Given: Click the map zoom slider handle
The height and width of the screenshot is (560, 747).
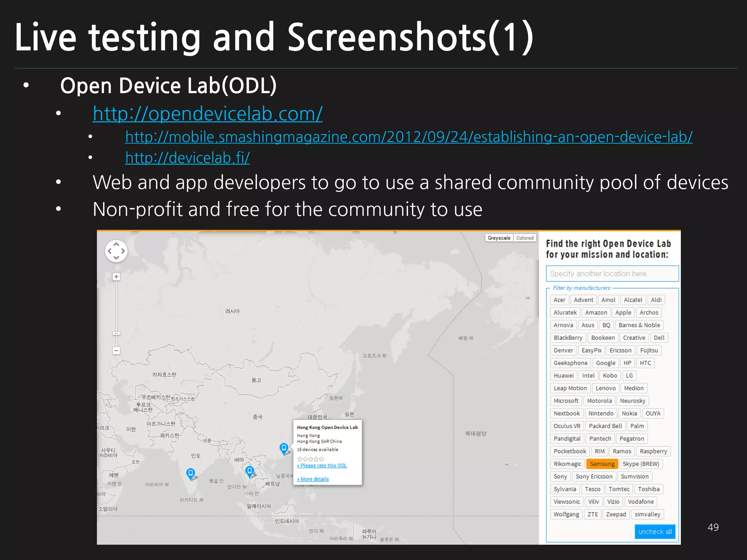Looking at the screenshot, I should [x=116, y=333].
